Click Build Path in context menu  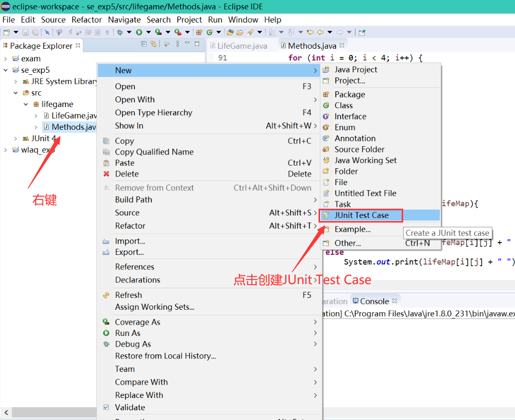click(209, 199)
